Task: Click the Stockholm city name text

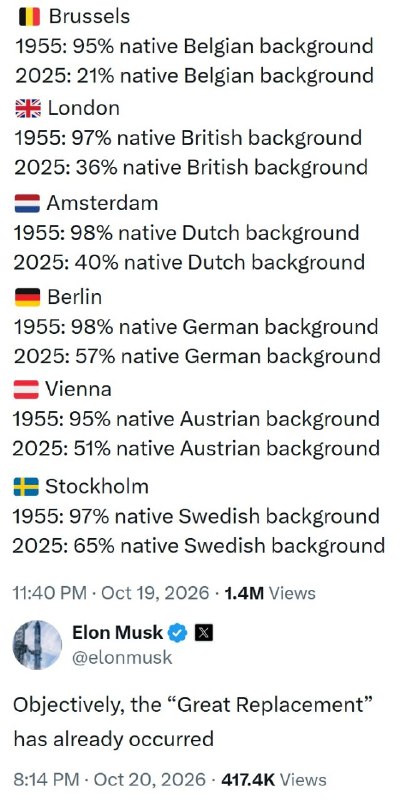Action: 97,487
